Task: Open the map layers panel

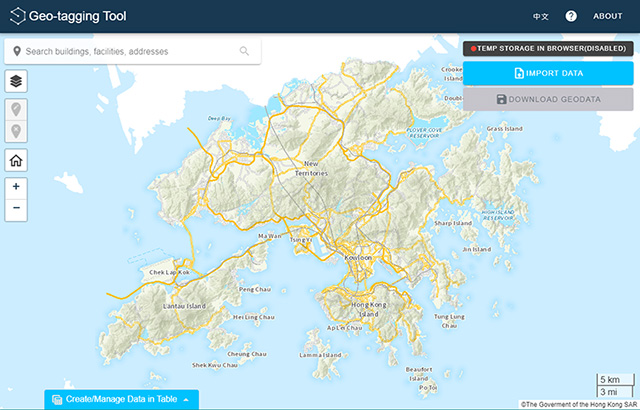Action: coord(16,81)
